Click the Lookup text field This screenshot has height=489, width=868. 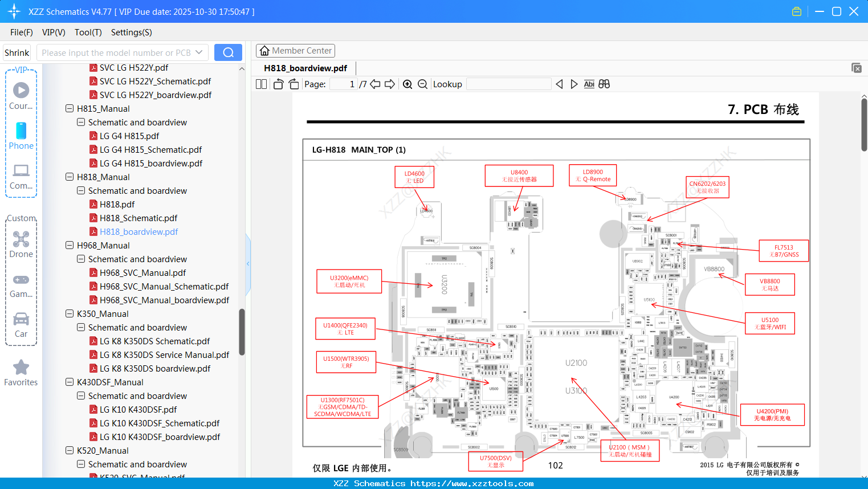[x=509, y=84]
